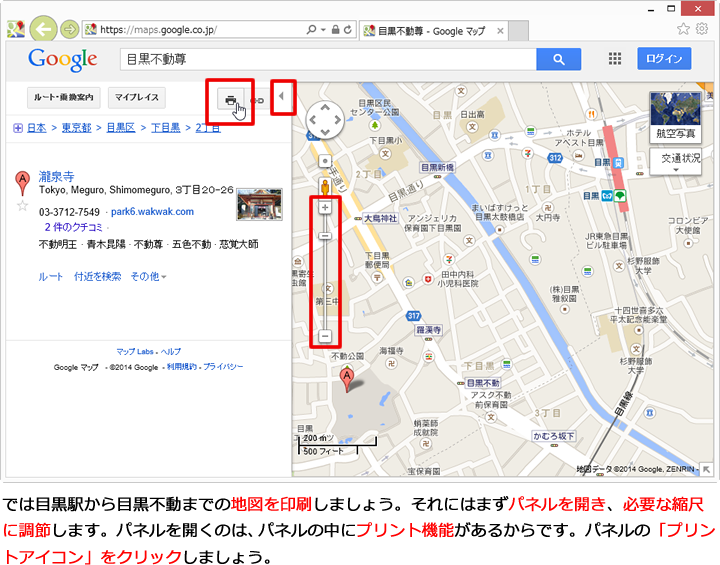Click the red A marker on the map
The width and height of the screenshot is (720, 565).
pyautogui.click(x=347, y=380)
